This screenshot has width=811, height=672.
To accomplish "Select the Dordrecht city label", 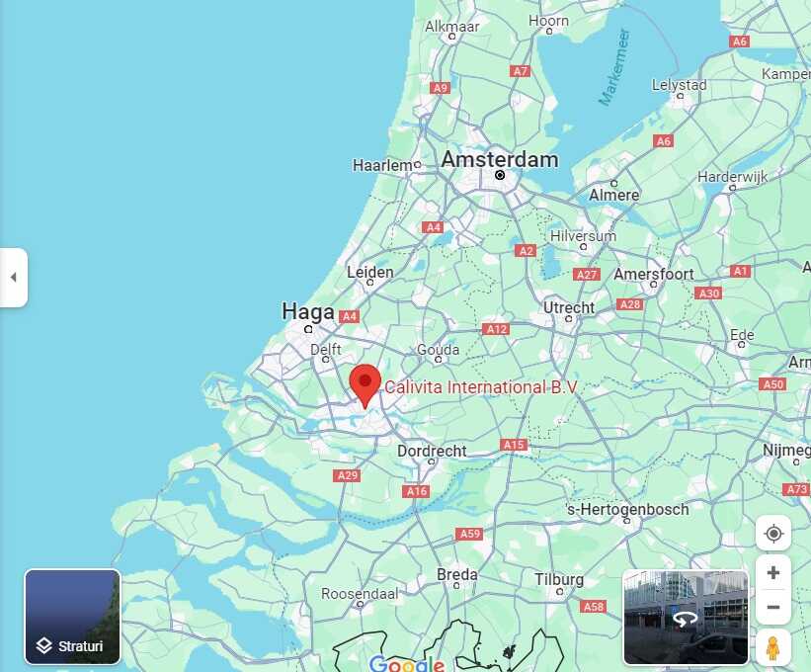I will [432, 451].
